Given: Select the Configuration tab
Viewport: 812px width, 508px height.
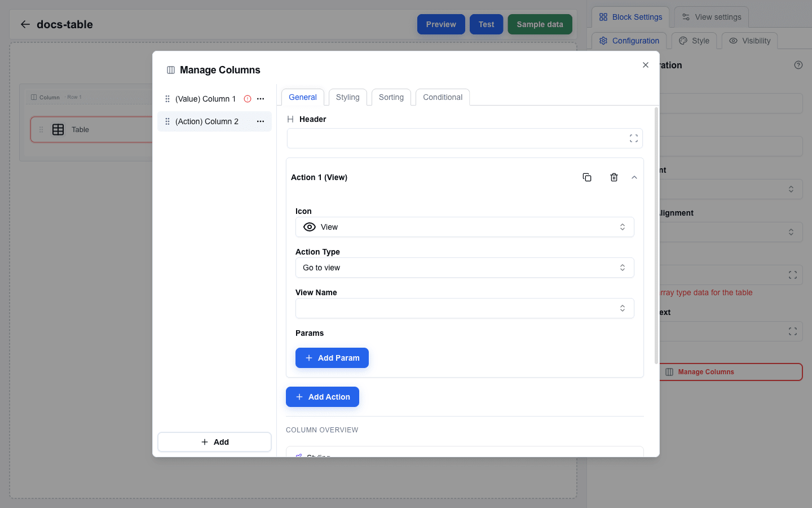Looking at the screenshot, I should [x=629, y=41].
